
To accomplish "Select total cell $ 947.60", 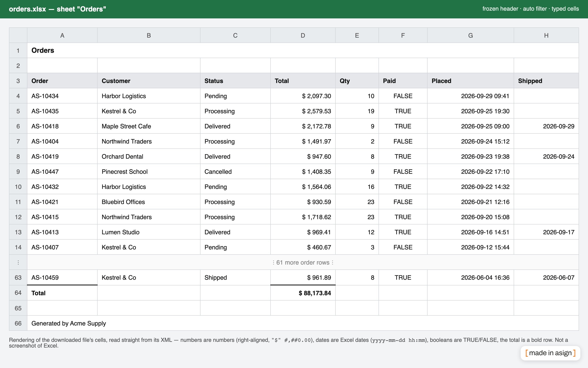I will coord(303,156).
